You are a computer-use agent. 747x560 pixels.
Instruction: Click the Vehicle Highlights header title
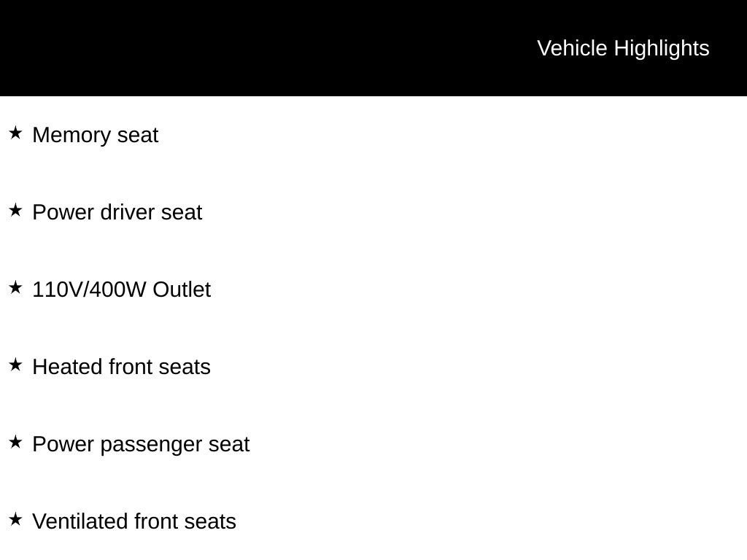tap(623, 48)
